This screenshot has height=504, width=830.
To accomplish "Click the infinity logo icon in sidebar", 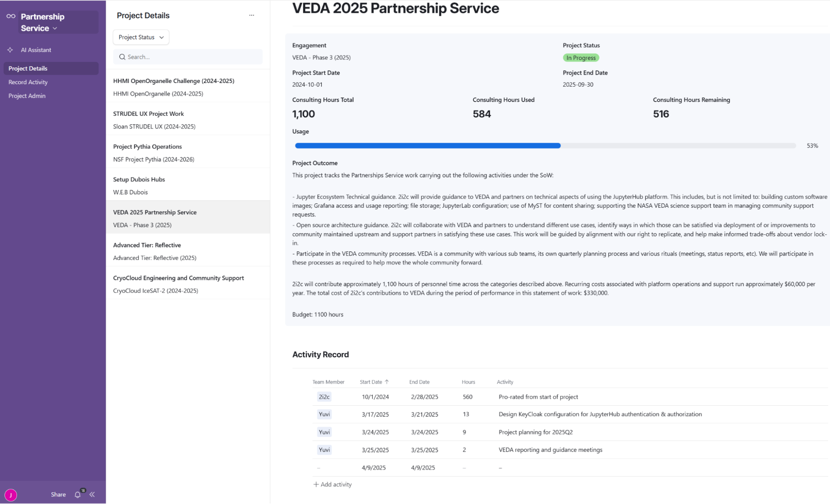I will [x=11, y=16].
